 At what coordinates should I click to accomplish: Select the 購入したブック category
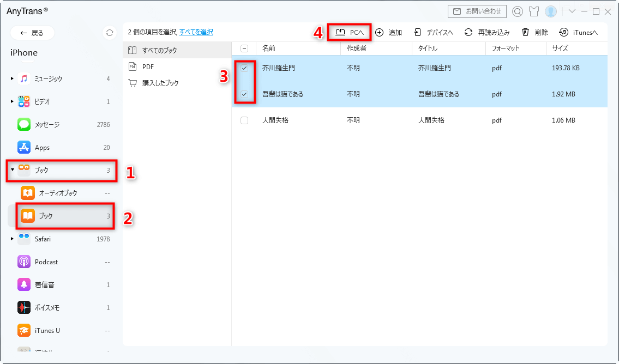tap(177, 83)
